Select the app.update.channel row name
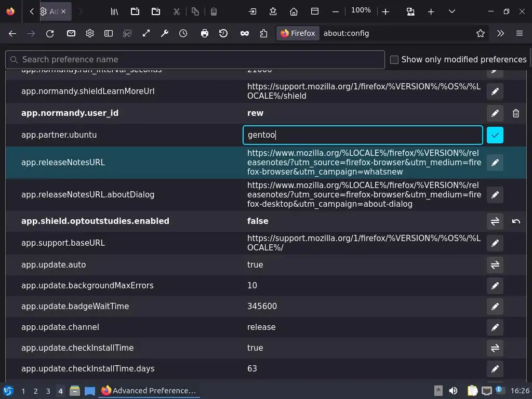Image resolution: width=532 pixels, height=399 pixels. tap(60, 327)
